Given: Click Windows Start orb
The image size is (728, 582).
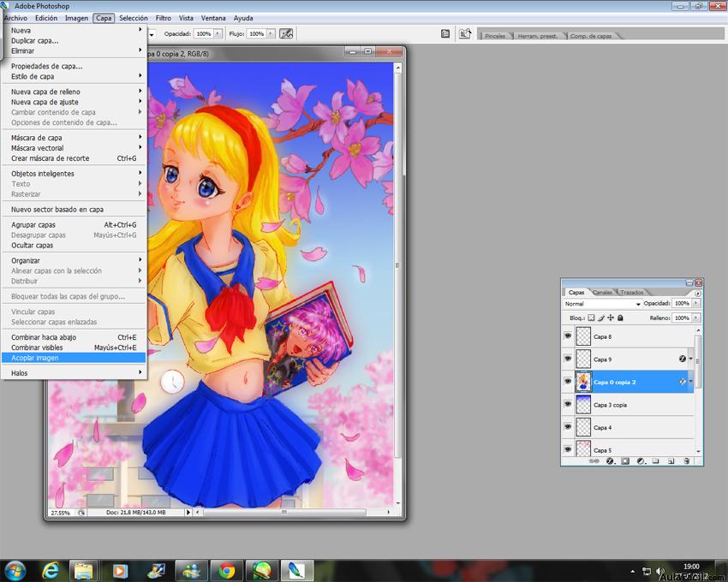Looking at the screenshot, I should (x=14, y=570).
